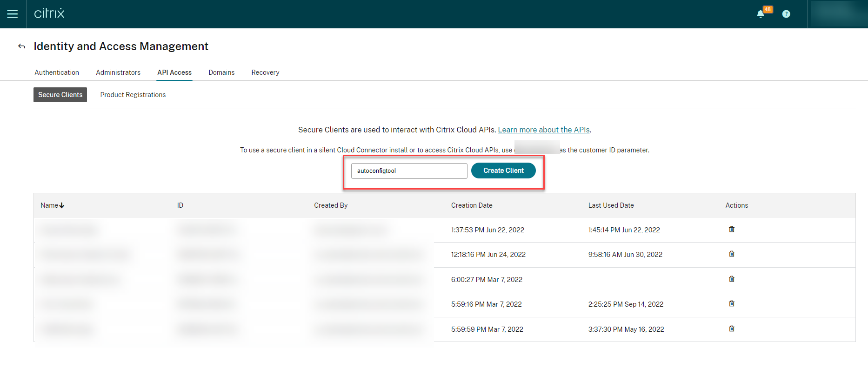Delete the client created 5:59:59 PM Mar 7, 2022

pos(732,329)
